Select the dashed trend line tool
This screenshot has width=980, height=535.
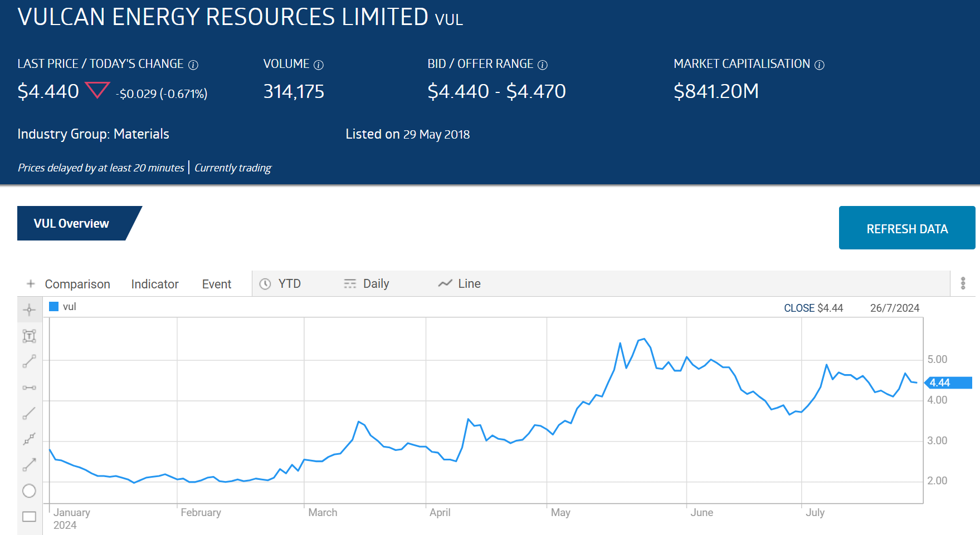coord(30,439)
